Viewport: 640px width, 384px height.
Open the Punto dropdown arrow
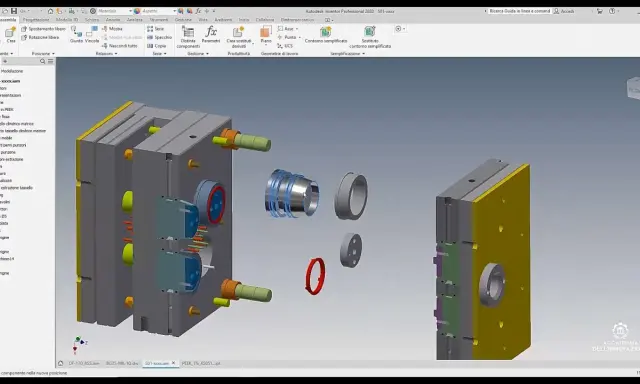click(299, 37)
